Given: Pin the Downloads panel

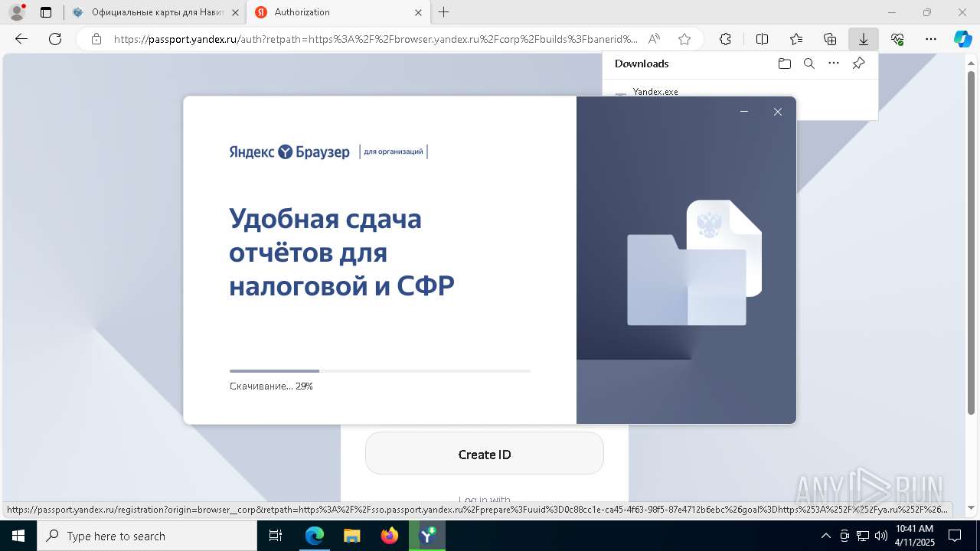Looking at the screenshot, I should pyautogui.click(x=858, y=64).
